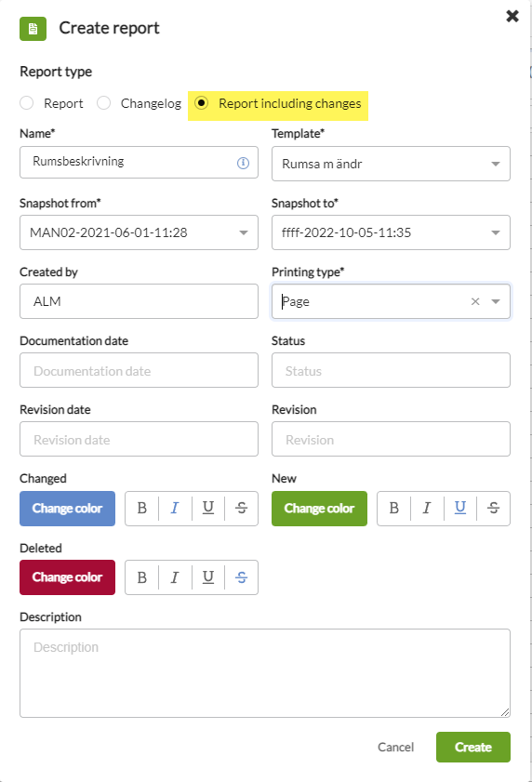The width and height of the screenshot is (532, 782).
Task: Click the info icon in Name field
Action: pyautogui.click(x=243, y=163)
